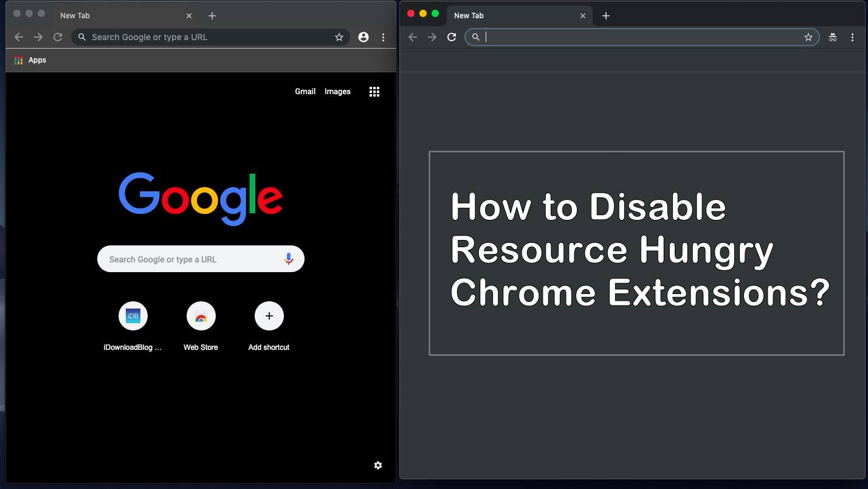The width and height of the screenshot is (868, 489).
Task: Click search magnifier in right address bar
Action: (x=476, y=37)
